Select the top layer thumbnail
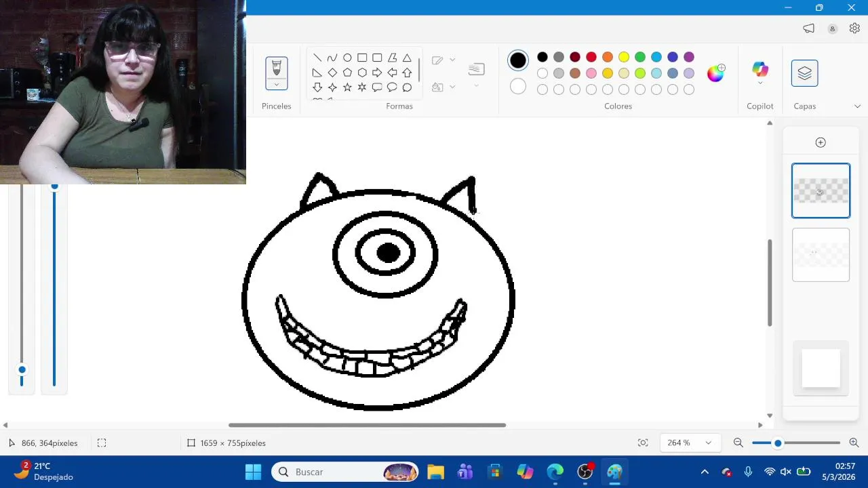 coord(821,190)
